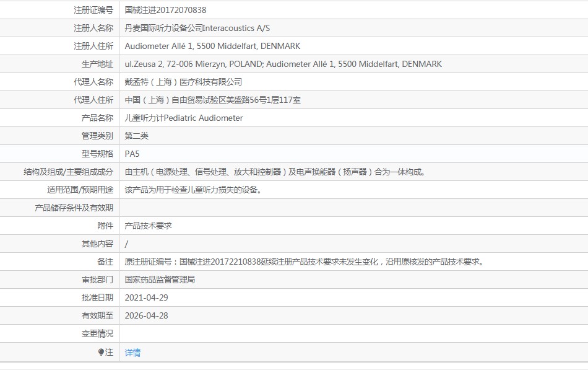The height and width of the screenshot is (370, 588).
Task: Click the 结构及组成/主要组成成分 label
Action: (x=68, y=172)
